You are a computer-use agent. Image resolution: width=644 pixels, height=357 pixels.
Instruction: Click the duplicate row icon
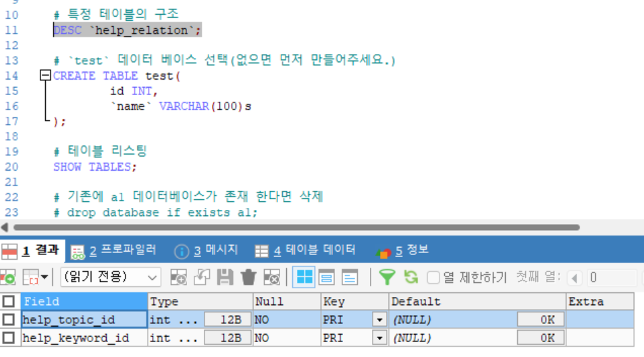click(202, 277)
